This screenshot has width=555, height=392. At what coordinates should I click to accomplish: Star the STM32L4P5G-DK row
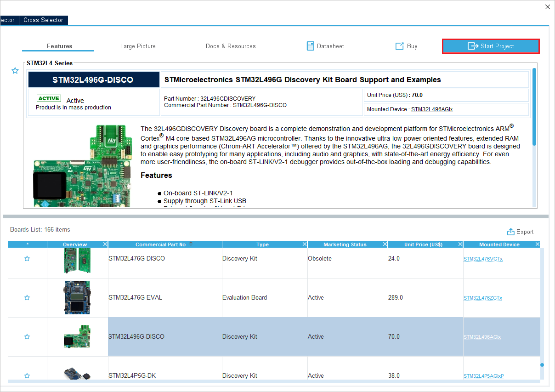click(27, 376)
